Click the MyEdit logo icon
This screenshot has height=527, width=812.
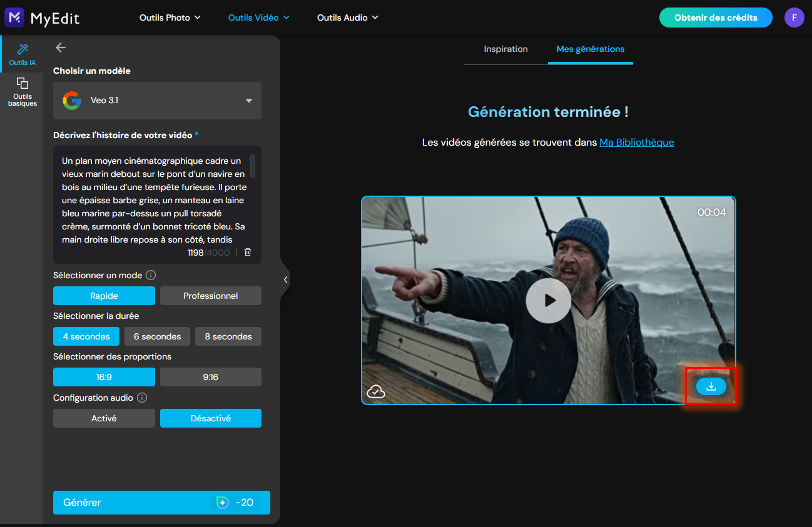click(14, 17)
